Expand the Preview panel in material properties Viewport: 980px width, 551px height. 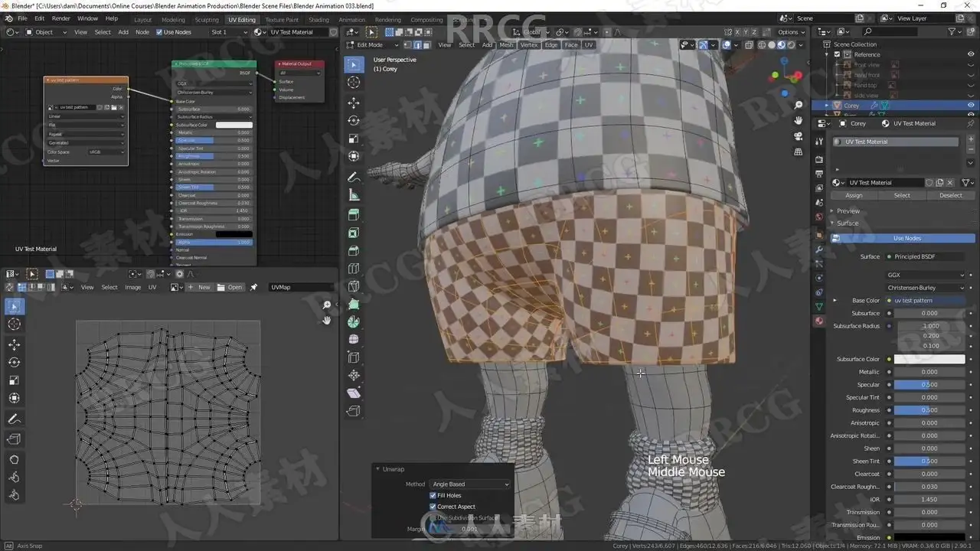point(848,211)
